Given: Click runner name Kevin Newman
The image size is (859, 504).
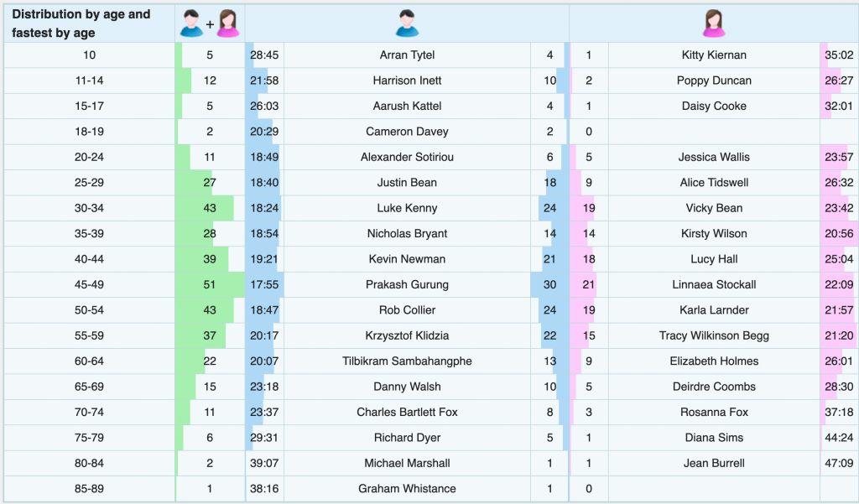Looking at the screenshot, I should 407,259.
